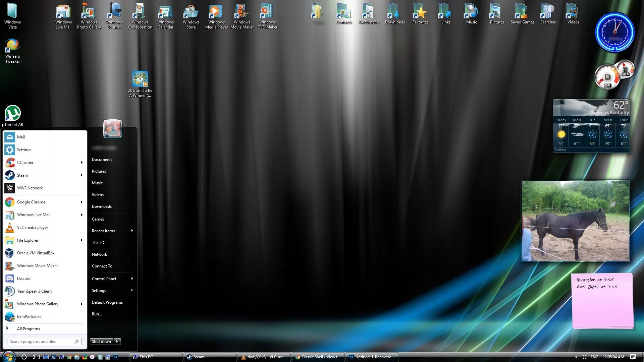Click the search programs and files field
The width and height of the screenshot is (644, 362).
click(40, 341)
